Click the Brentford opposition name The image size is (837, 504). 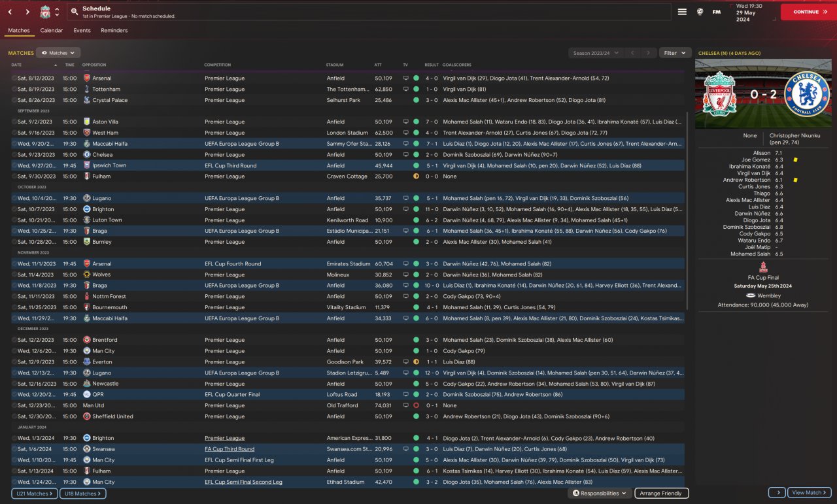point(105,340)
